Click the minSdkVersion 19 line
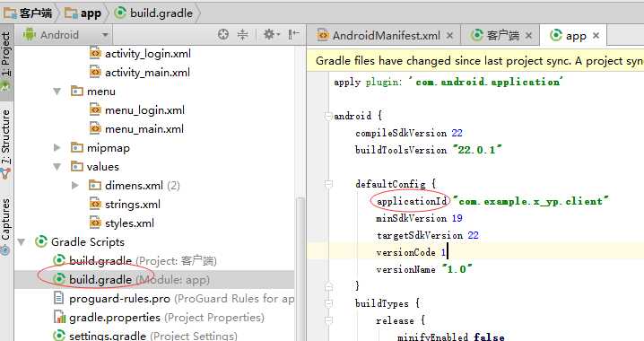The image size is (644, 341). [x=420, y=218]
